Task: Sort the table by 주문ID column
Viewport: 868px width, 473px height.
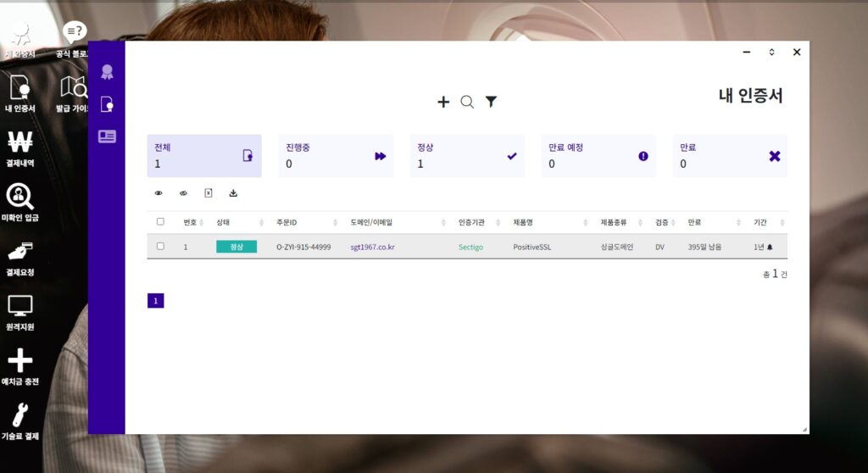Action: 286,222
